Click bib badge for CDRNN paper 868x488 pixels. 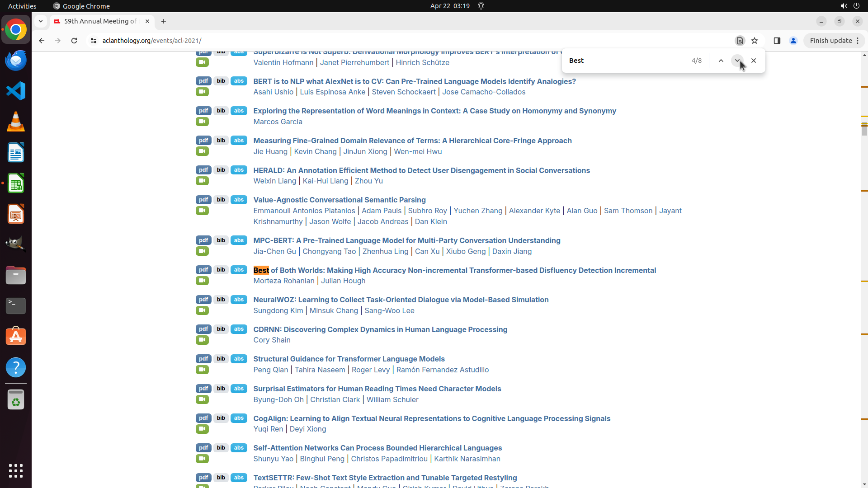(221, 329)
